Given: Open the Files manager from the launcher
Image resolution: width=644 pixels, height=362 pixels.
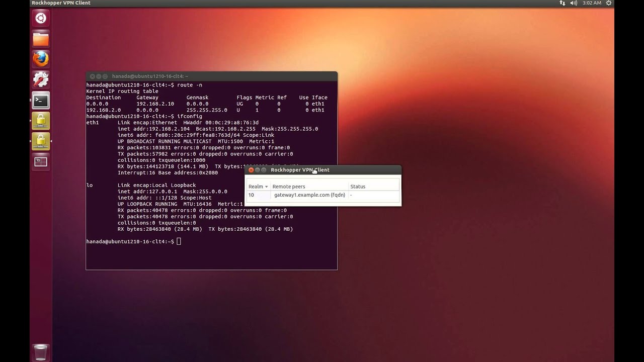Looking at the screenshot, I should pyautogui.click(x=41, y=39).
